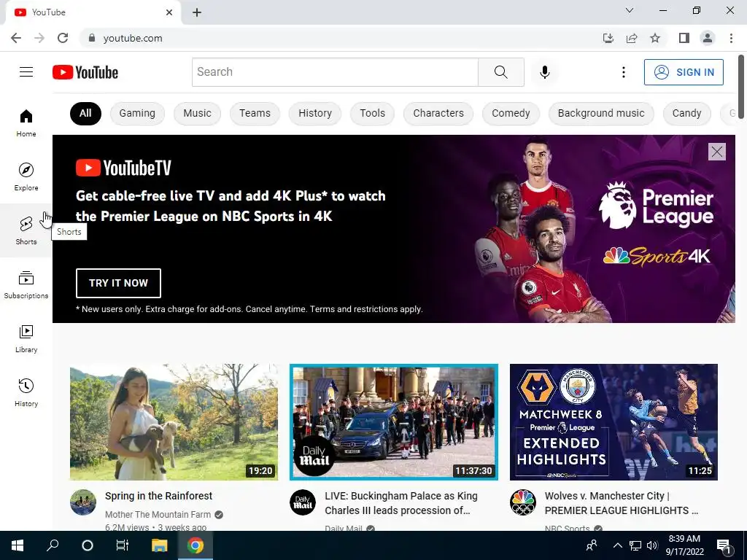Select the Background music filter chip

tap(601, 113)
